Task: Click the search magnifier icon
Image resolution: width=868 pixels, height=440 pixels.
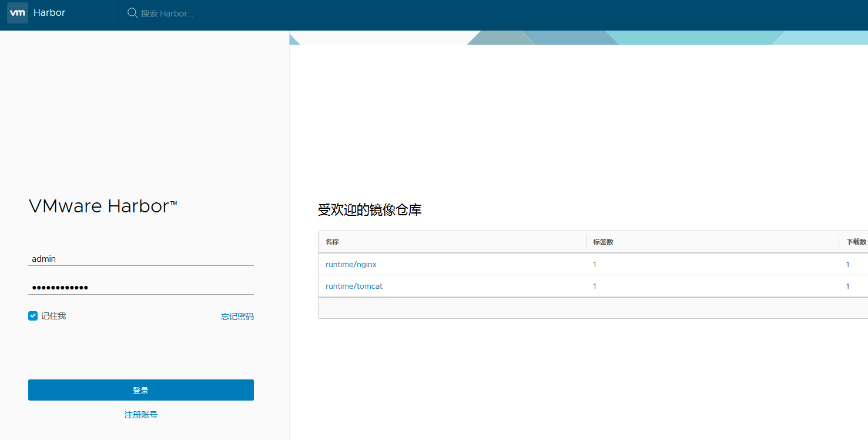Action: click(132, 12)
